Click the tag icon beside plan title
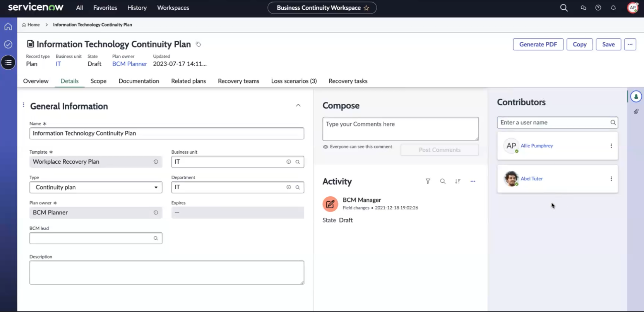 coord(198,45)
